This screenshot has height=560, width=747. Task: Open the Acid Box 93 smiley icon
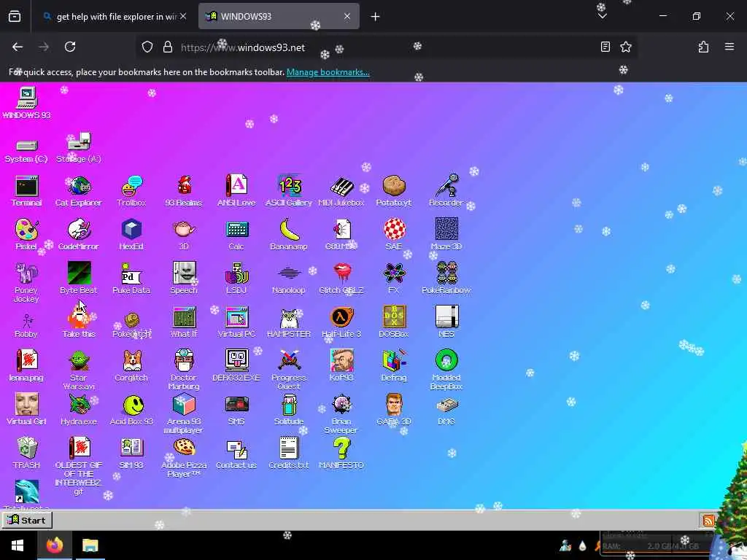(131, 410)
